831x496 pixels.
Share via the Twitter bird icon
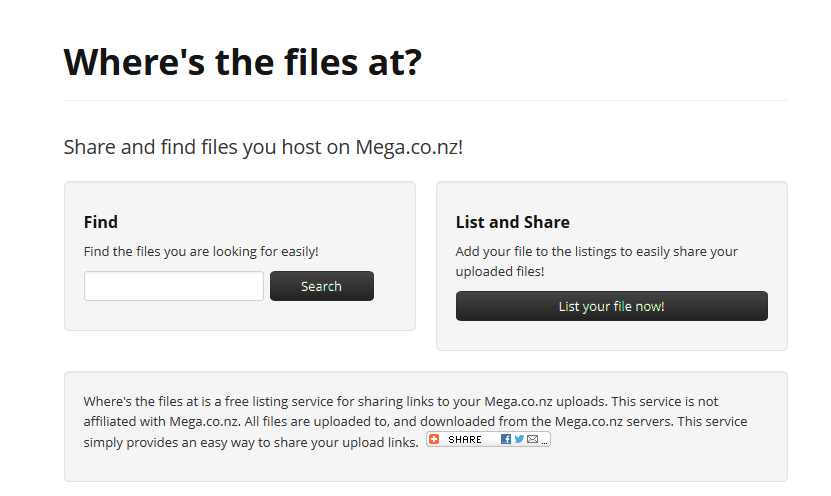pos(519,439)
